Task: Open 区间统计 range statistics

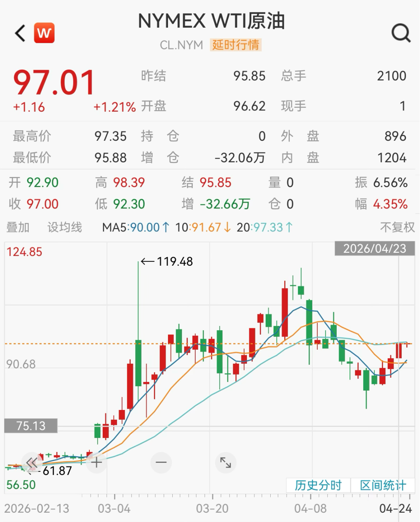Action: tap(383, 485)
